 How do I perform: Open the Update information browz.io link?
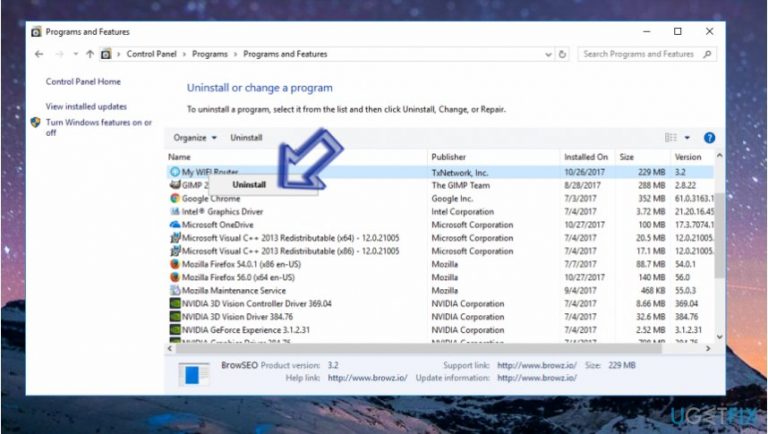click(537, 378)
